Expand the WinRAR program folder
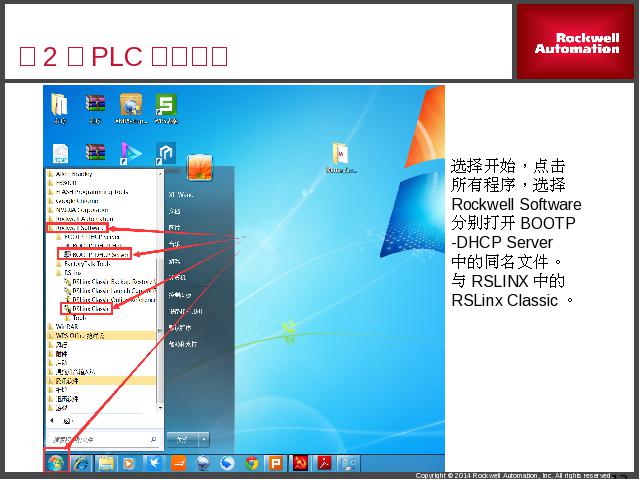This screenshot has width=640, height=480. (x=63, y=327)
